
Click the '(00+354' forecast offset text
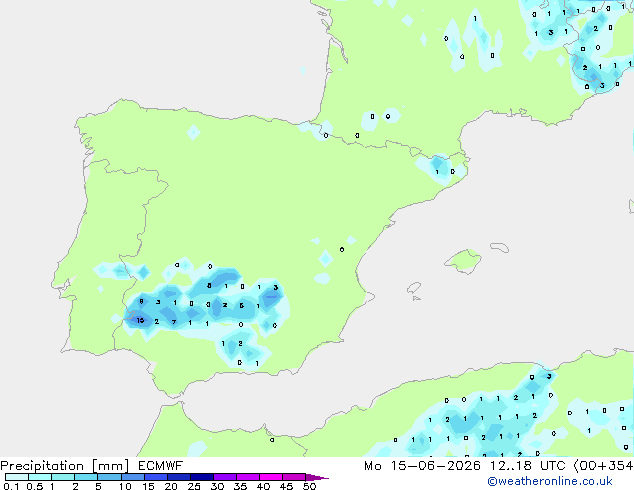tap(603, 466)
